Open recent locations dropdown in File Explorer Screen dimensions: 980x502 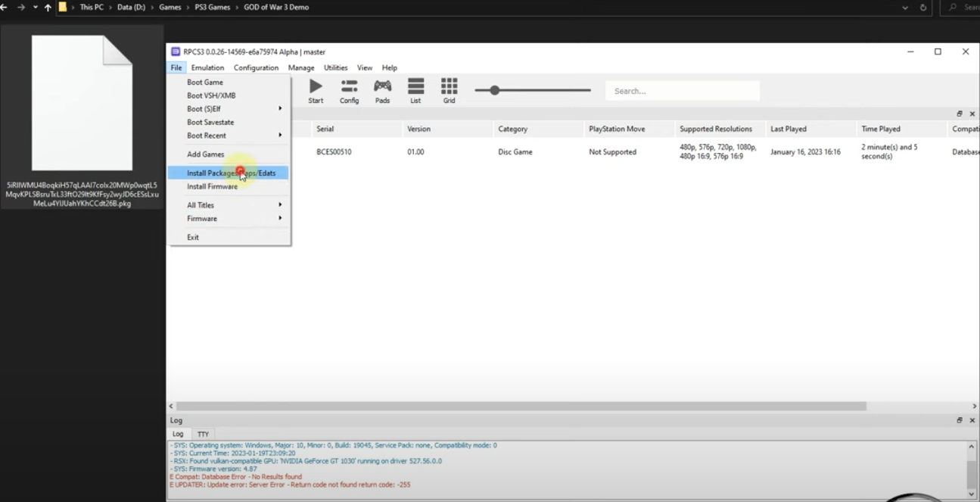tap(35, 8)
